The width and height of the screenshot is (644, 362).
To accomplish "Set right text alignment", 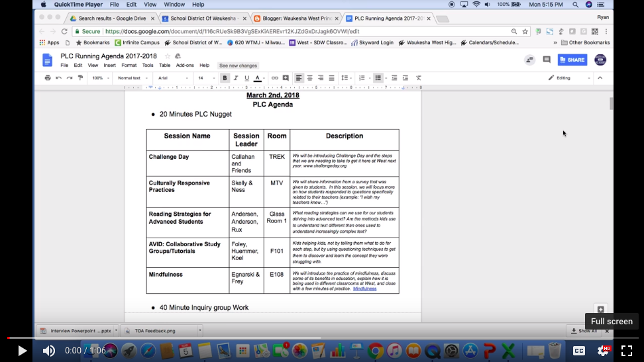I will coord(321,78).
